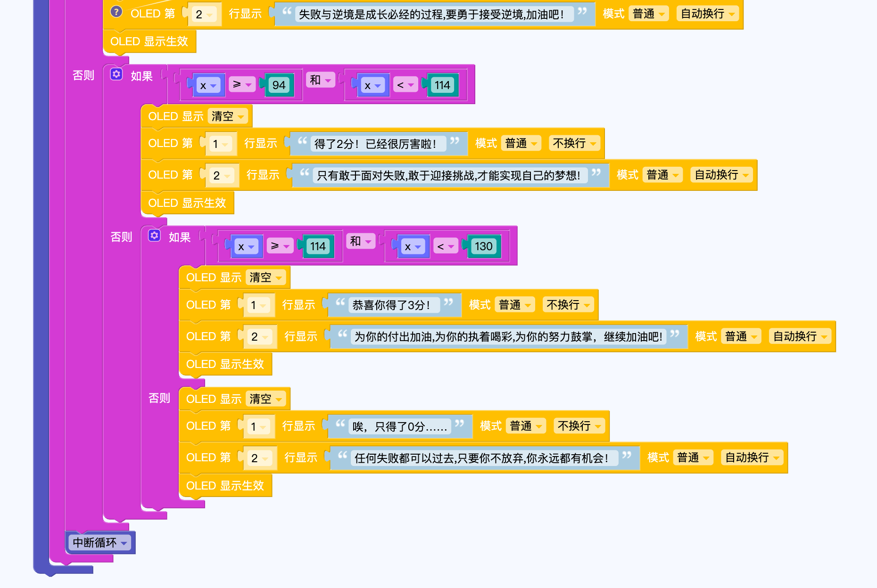Open 自动换行 dropdown on 只有敢于面对失败 row

pos(722,175)
